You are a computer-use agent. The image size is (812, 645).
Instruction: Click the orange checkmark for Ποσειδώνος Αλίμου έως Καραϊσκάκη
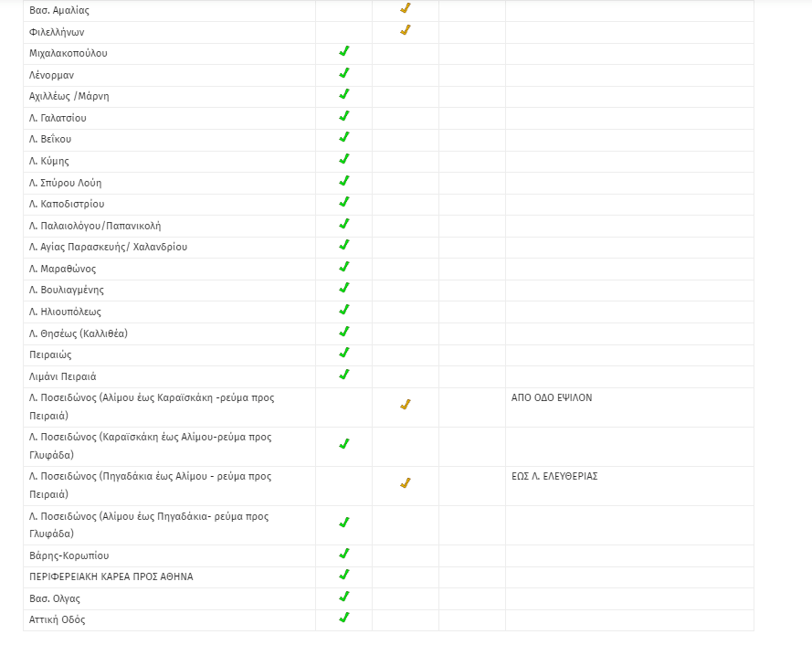pos(405,405)
